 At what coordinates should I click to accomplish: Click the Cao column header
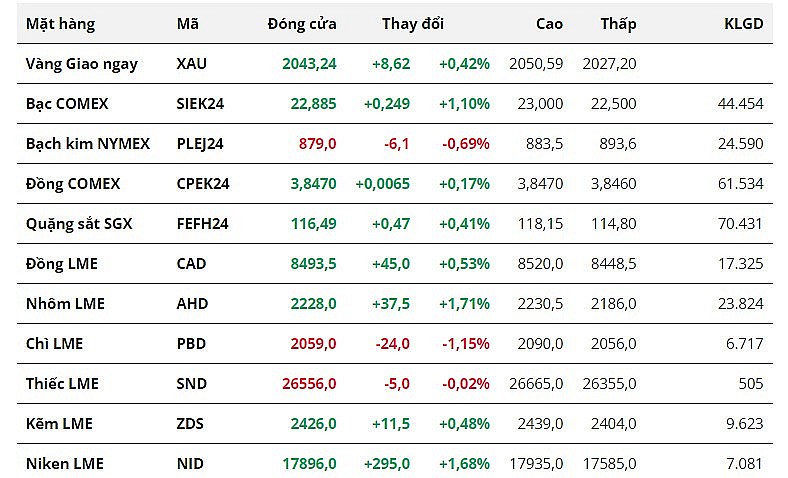[x=549, y=23]
